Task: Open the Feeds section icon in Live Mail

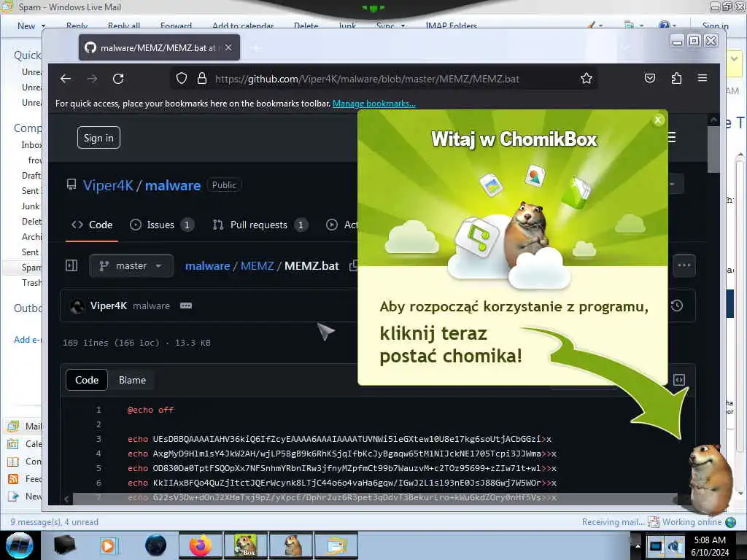Action: (x=13, y=478)
